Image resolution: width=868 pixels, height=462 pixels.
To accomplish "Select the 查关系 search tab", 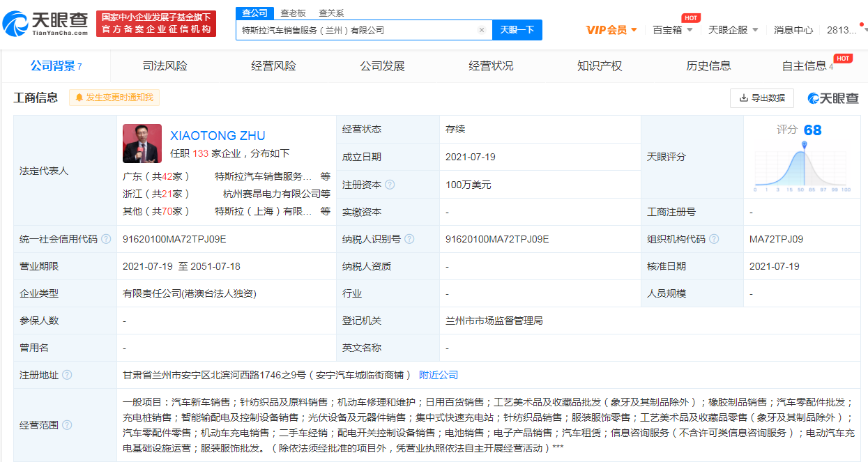I will [x=331, y=13].
